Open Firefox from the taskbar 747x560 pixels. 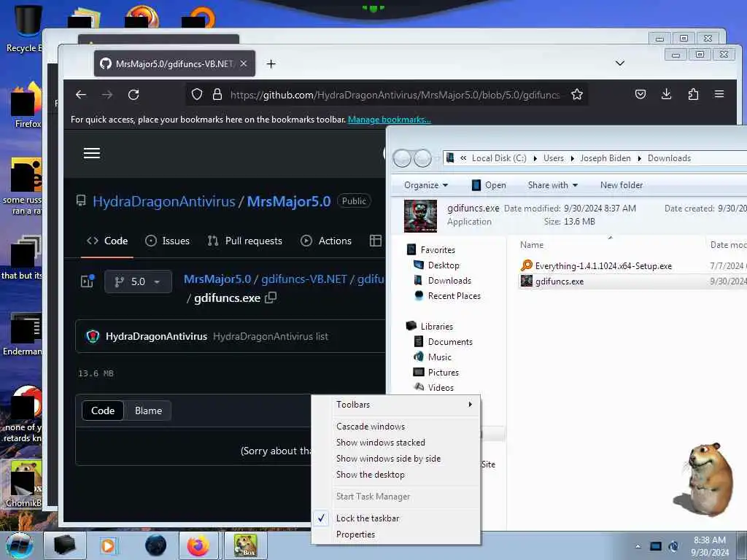click(198, 545)
